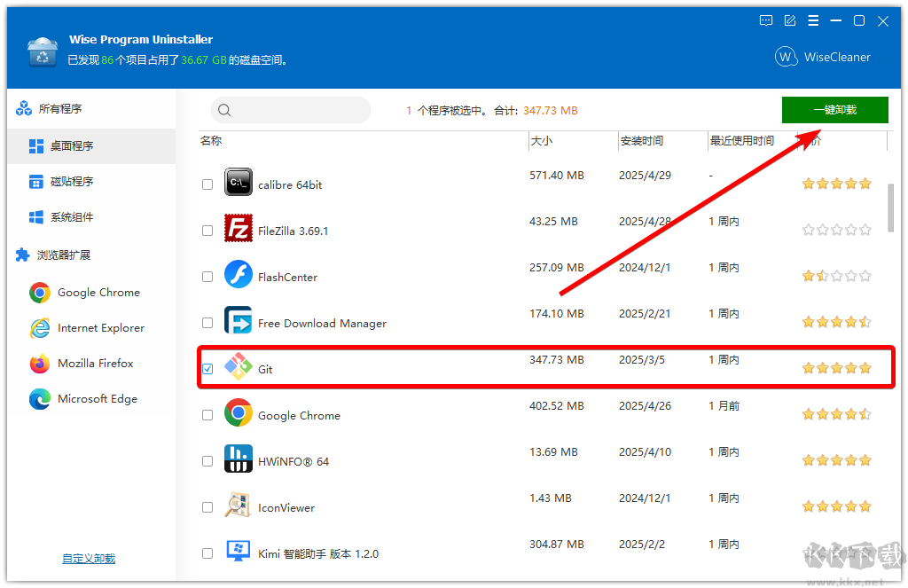This screenshot has height=588, width=908.
Task: Uncheck the Git program checkbox
Action: [x=207, y=367]
